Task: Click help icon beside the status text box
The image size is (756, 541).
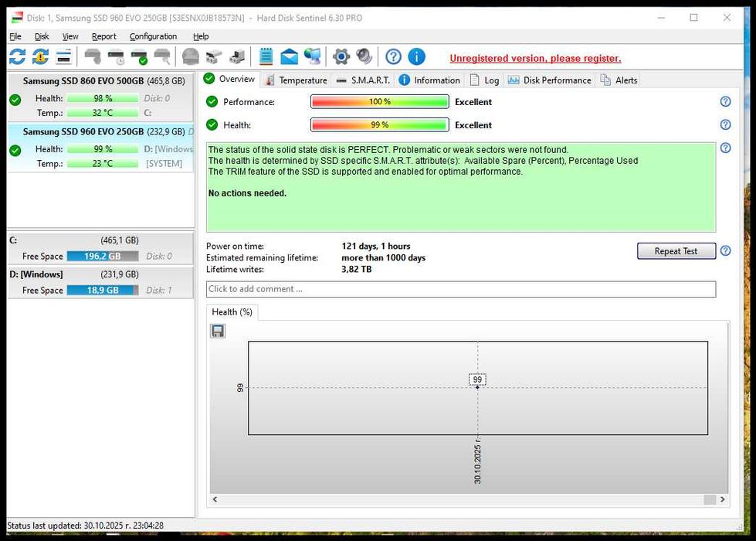Action: (725, 148)
